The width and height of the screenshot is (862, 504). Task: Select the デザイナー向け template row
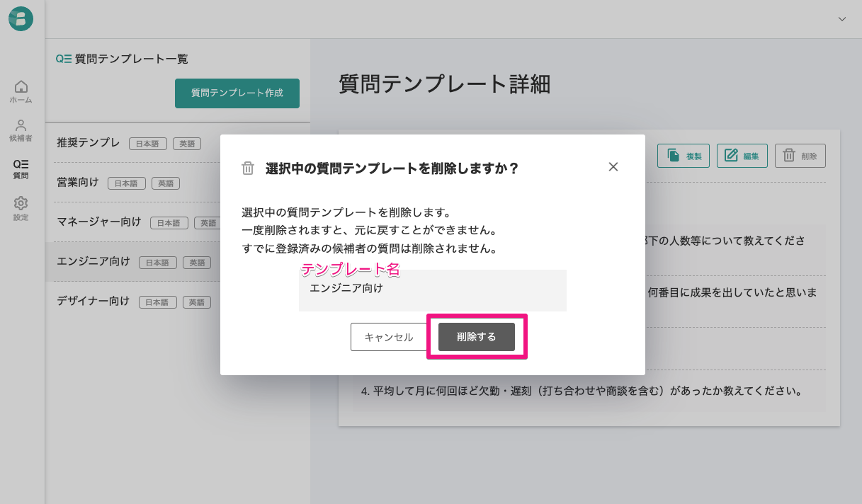coord(177,302)
